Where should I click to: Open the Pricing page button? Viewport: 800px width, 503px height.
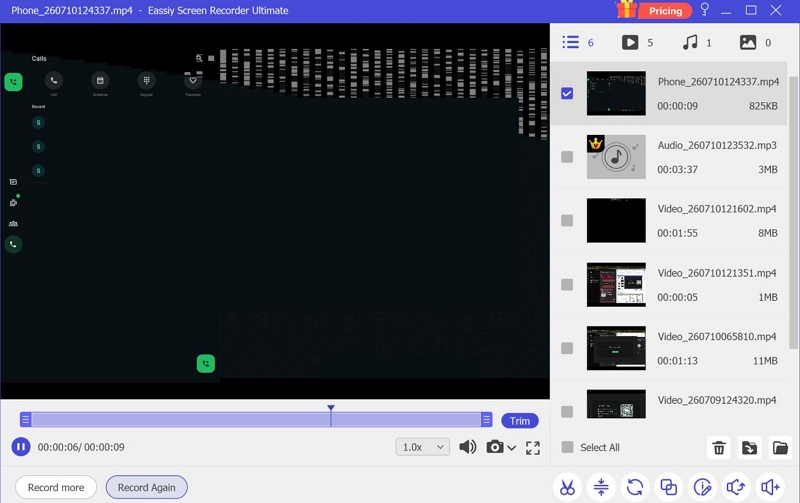665,11
